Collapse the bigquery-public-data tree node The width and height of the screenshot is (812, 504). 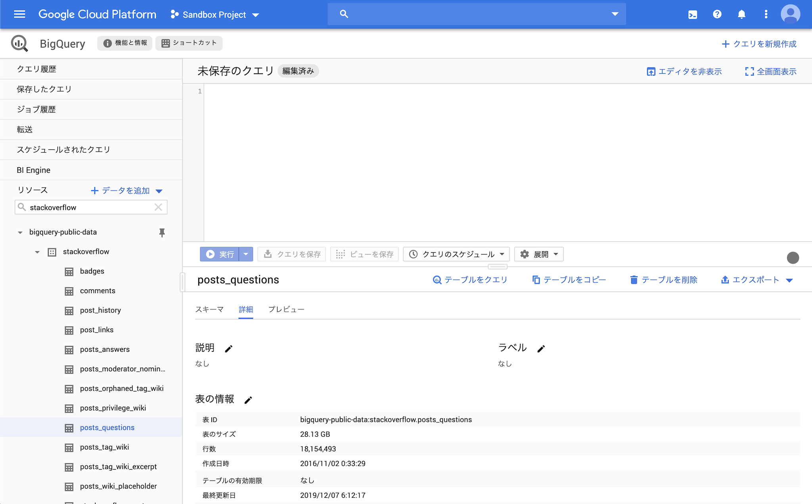coord(20,233)
